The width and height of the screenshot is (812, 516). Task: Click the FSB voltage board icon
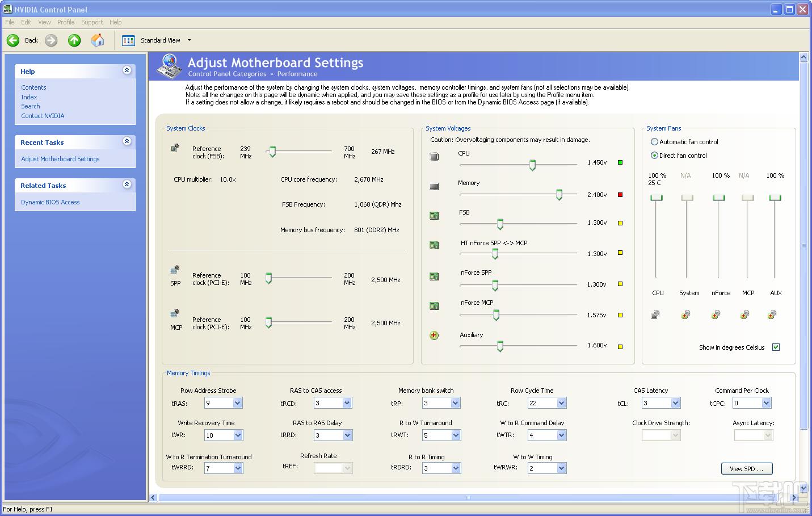(x=434, y=216)
